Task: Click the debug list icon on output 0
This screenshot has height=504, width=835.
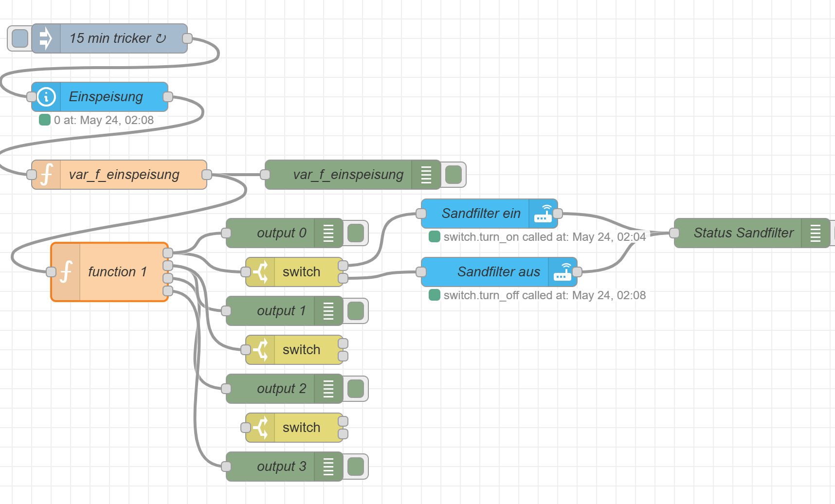Action: (328, 233)
